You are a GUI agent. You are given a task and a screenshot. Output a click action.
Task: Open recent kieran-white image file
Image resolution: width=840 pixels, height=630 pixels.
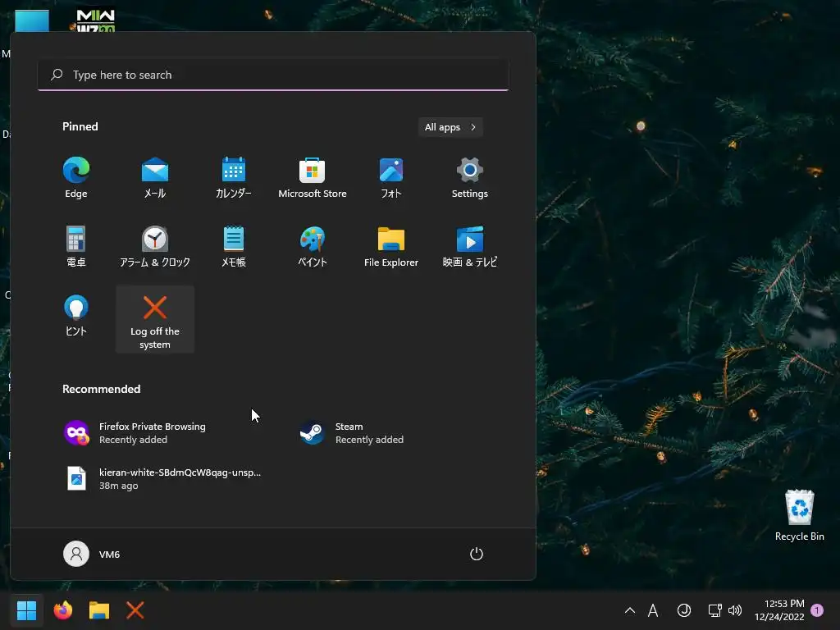pos(161,478)
